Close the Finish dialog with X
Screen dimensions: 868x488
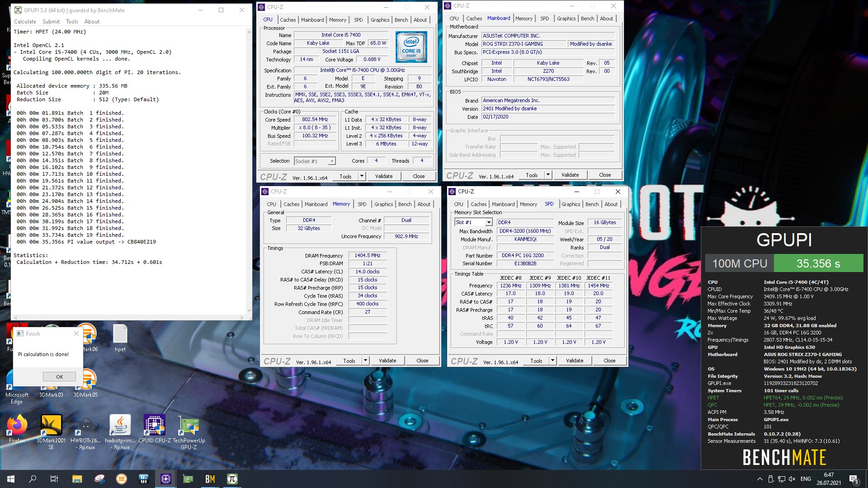[x=76, y=333]
